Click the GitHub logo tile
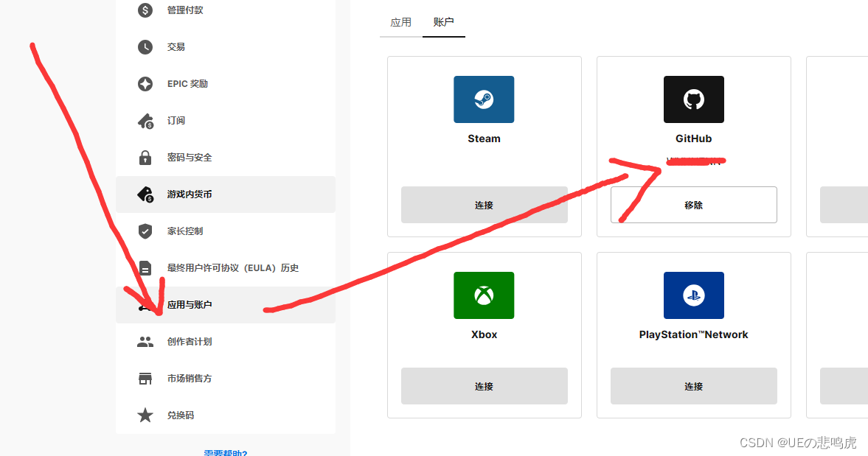Image resolution: width=868 pixels, height=456 pixels. (694, 99)
